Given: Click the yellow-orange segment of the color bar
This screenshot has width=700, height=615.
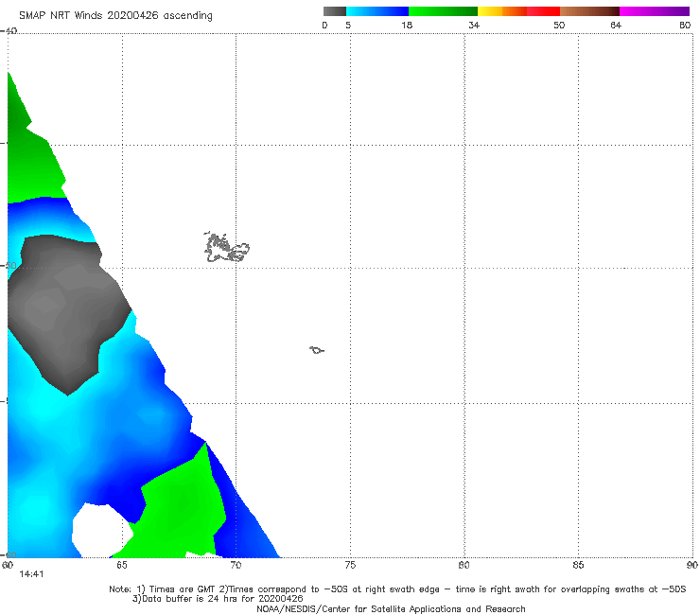Looking at the screenshot, I should coord(502,11).
